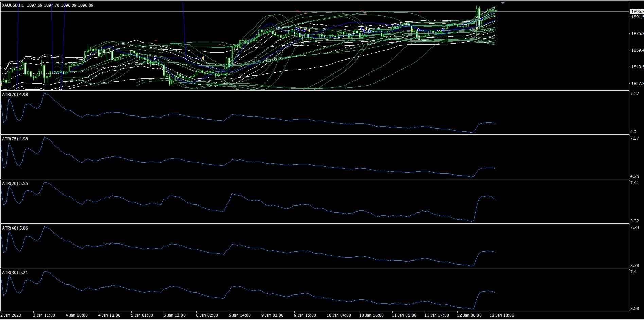The image size is (644, 320).
Task: Click the 10 Jan 16:00 time axis label
Action: point(371,315)
